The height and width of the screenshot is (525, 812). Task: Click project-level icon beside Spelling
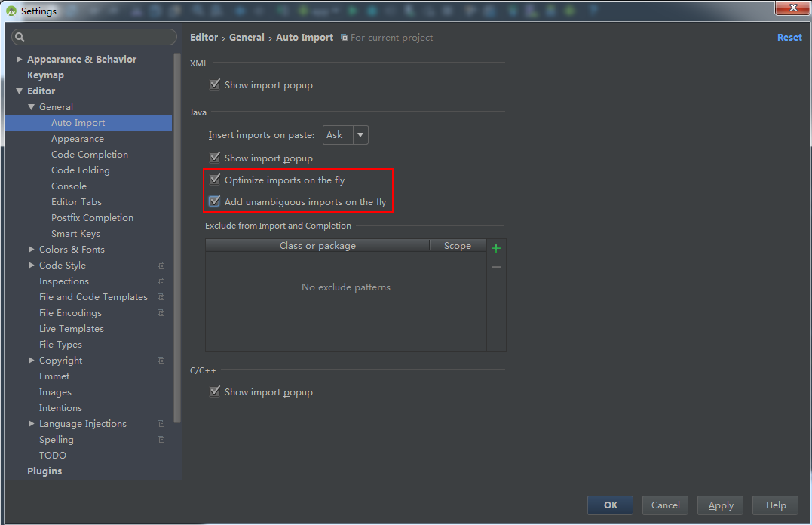pyautogui.click(x=161, y=440)
